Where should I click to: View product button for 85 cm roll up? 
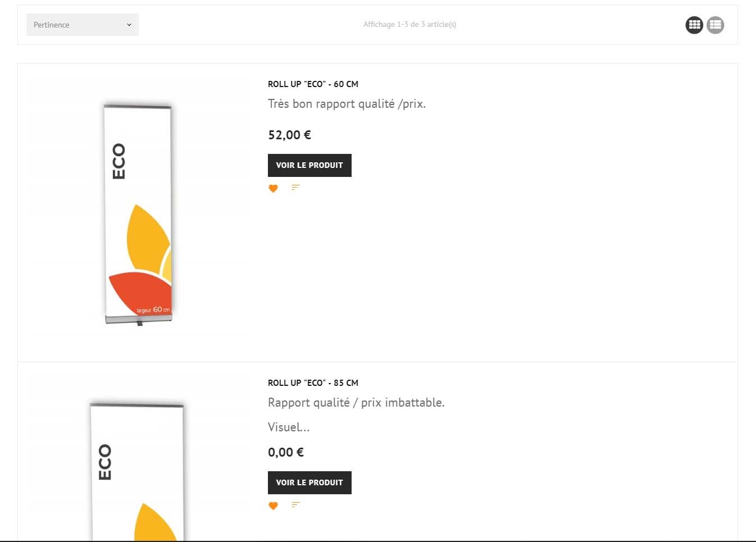point(309,482)
